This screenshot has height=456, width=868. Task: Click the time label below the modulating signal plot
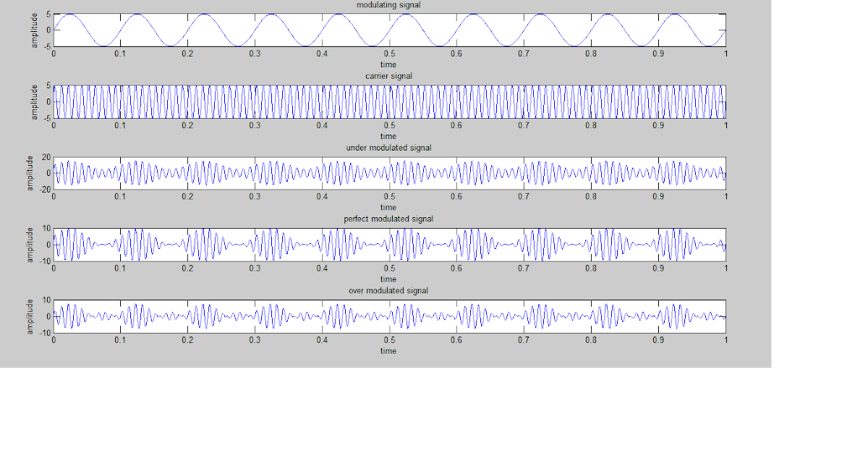(x=388, y=64)
